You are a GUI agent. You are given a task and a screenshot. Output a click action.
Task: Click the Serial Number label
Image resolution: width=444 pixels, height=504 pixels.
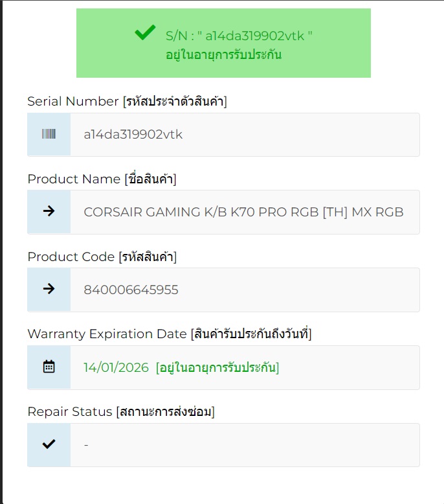(127, 101)
